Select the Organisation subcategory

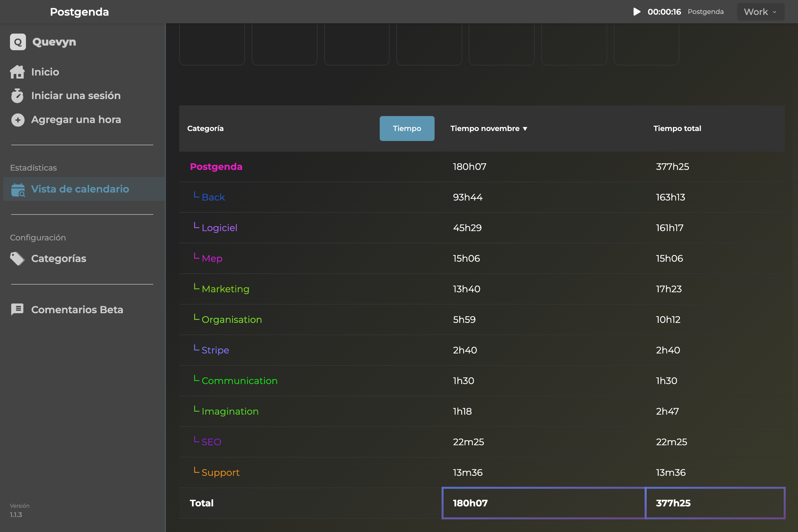(x=232, y=320)
